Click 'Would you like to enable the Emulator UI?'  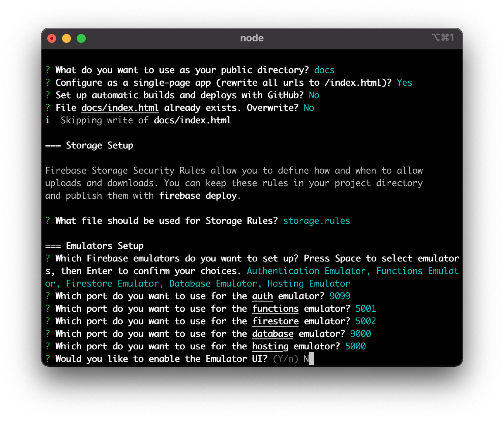(161, 359)
